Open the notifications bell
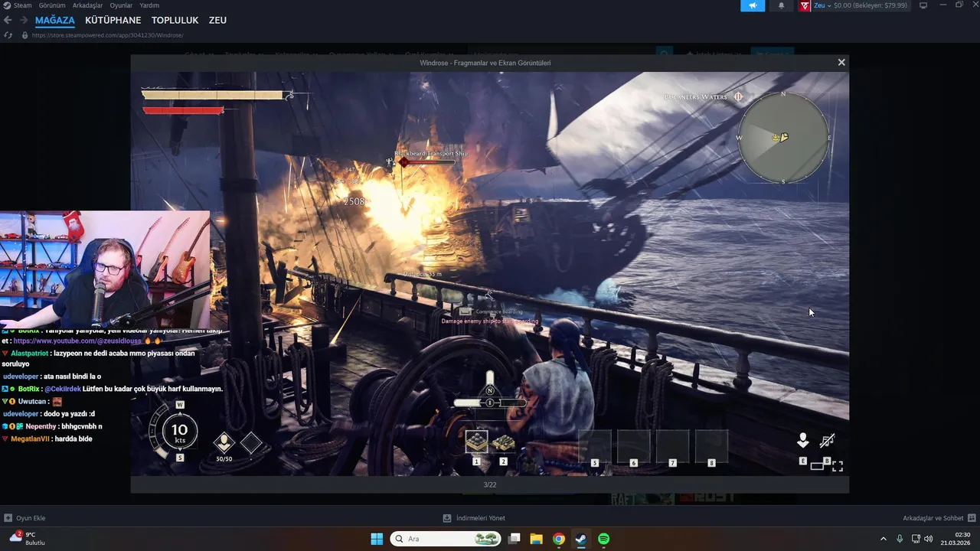Viewport: 980px width, 551px height. point(781,5)
